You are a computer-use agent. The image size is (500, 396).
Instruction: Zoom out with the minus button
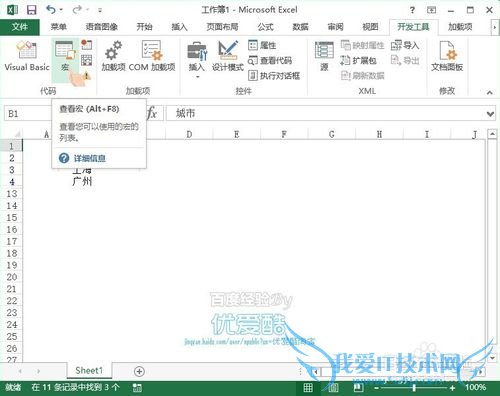point(376,388)
